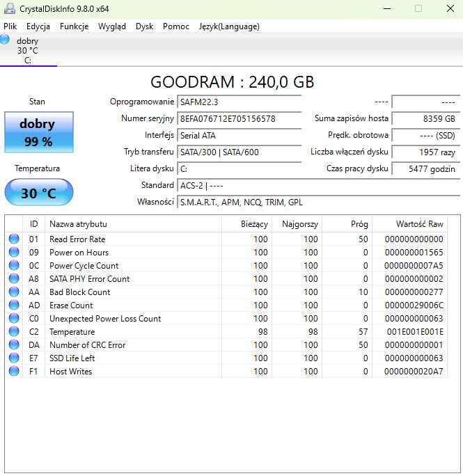463x476 pixels.
Task: Open the Plik menu
Action: pos(10,26)
